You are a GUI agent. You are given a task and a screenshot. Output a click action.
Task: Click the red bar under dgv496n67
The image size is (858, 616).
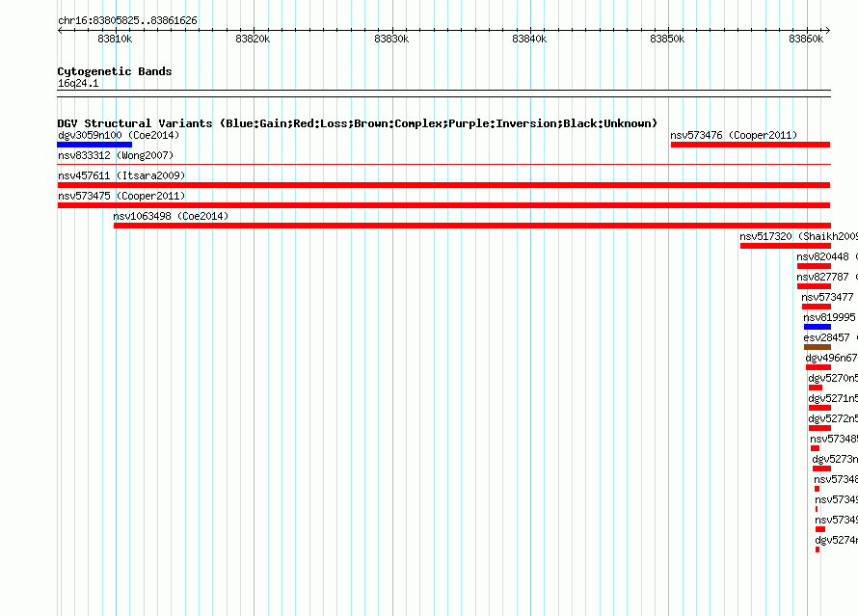[818, 367]
